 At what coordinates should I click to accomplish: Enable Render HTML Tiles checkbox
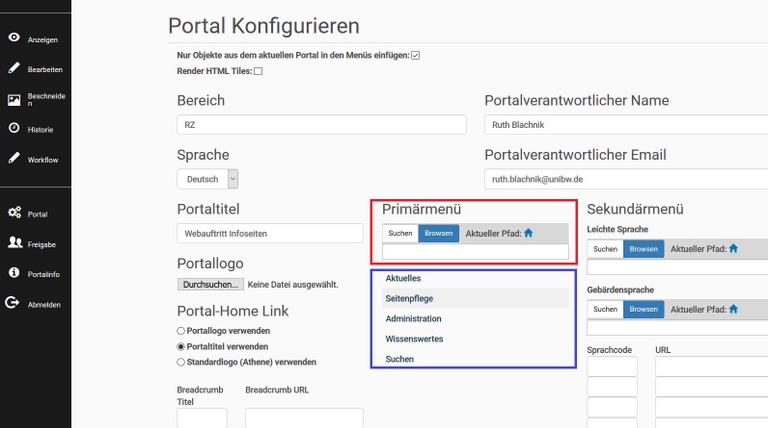click(258, 71)
